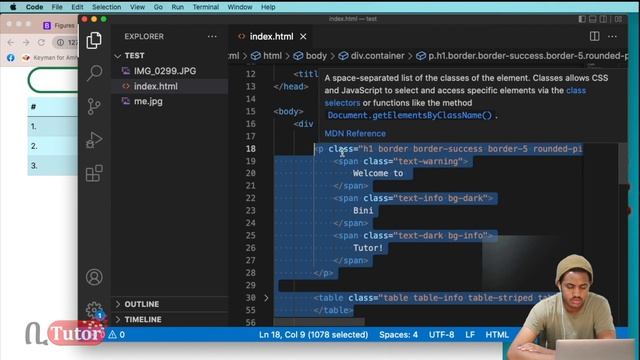Click the Figures tab in background browser

click(59, 26)
